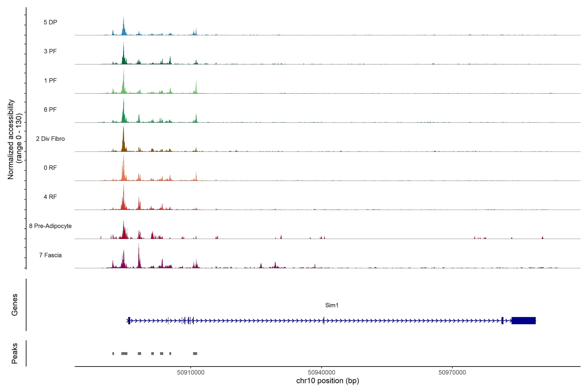Click the rightmost gray peak box
This screenshot has height=392, width=588.
click(195, 353)
